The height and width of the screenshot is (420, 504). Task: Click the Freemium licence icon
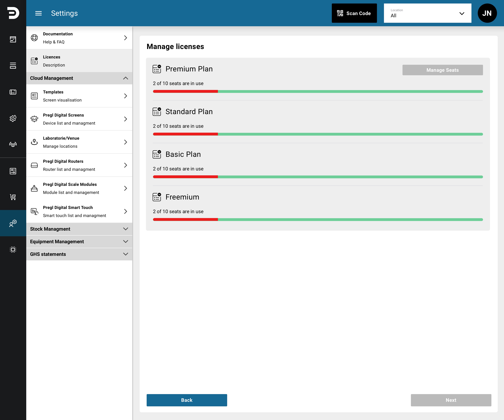[x=157, y=197]
